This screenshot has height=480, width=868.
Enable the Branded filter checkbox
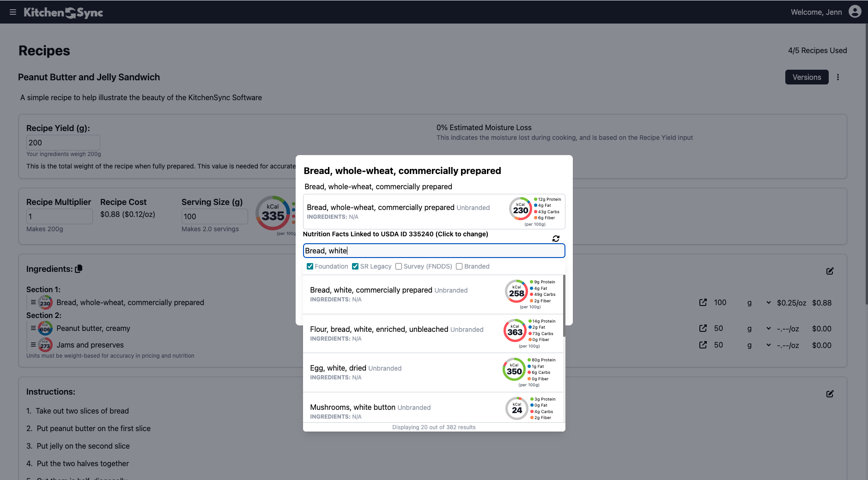point(459,266)
